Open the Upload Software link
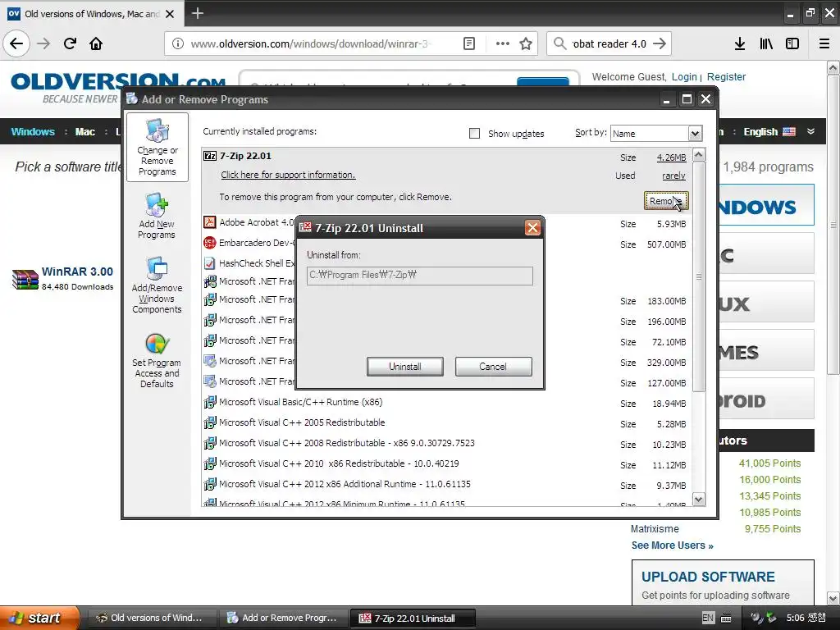Image resolution: width=840 pixels, height=630 pixels. [708, 577]
